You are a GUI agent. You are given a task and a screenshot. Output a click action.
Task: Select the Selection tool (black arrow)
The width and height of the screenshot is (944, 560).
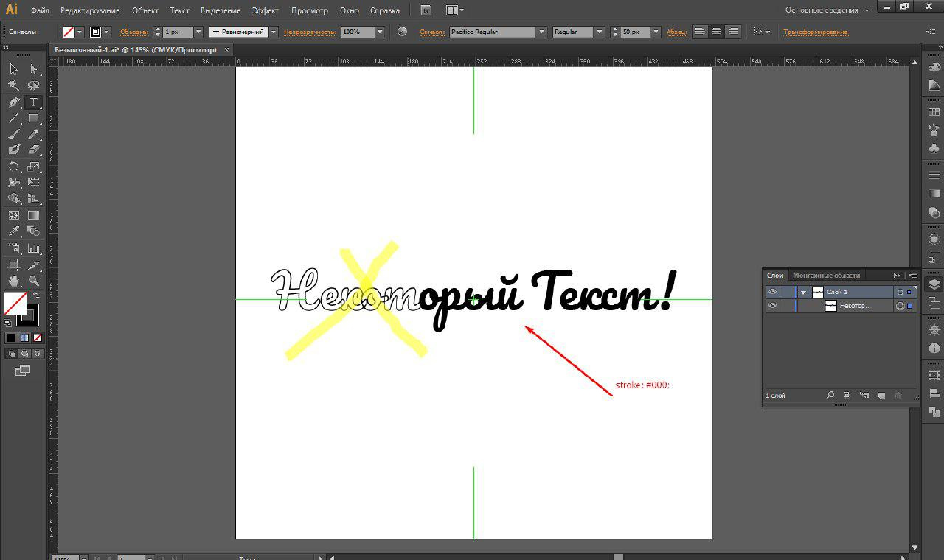pyautogui.click(x=13, y=69)
